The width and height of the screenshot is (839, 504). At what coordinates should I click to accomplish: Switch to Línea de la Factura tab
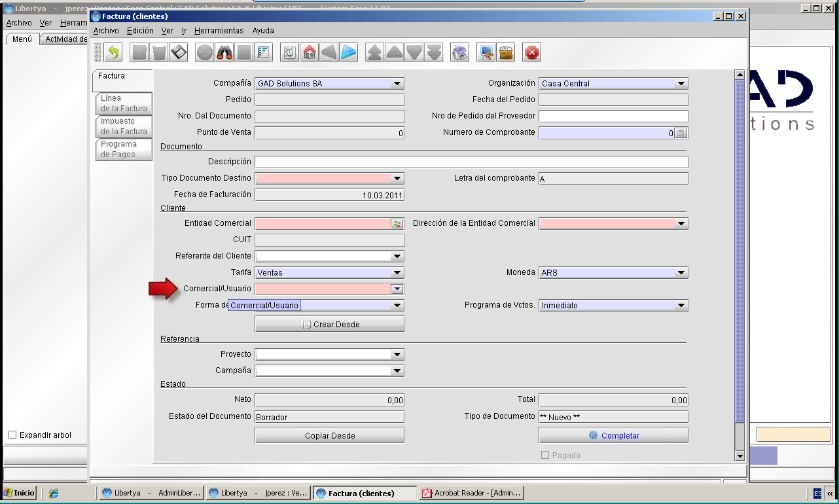pos(124,103)
